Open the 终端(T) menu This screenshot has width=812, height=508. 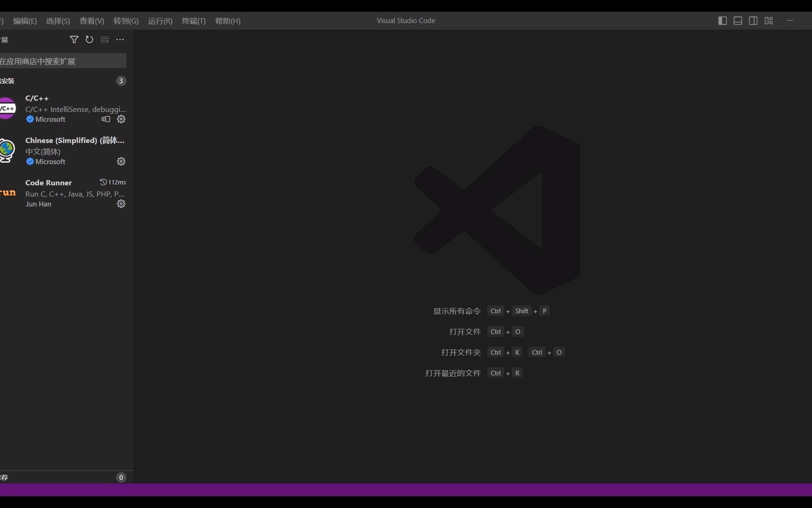[x=194, y=21]
